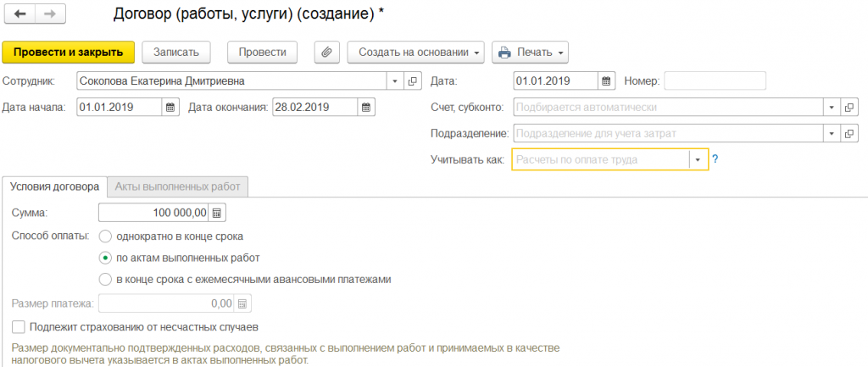Open the 'Создать на основании' dropdown menu
868x367 pixels.
point(415,52)
